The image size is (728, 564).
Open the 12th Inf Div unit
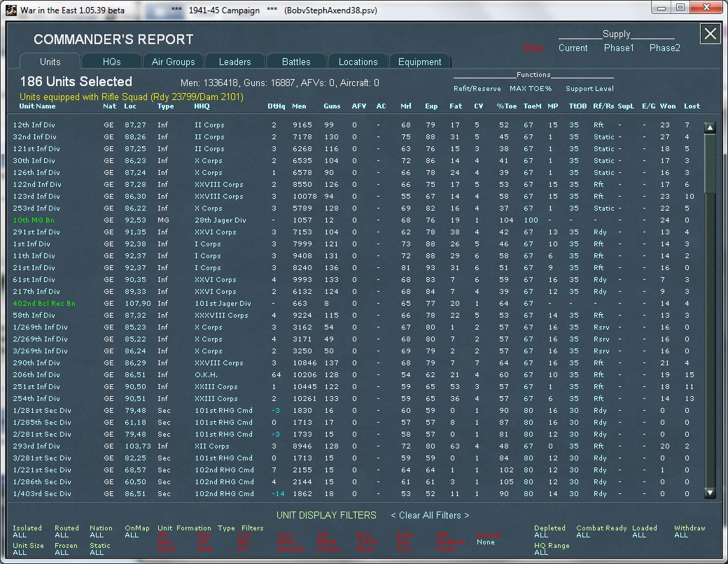coord(34,125)
